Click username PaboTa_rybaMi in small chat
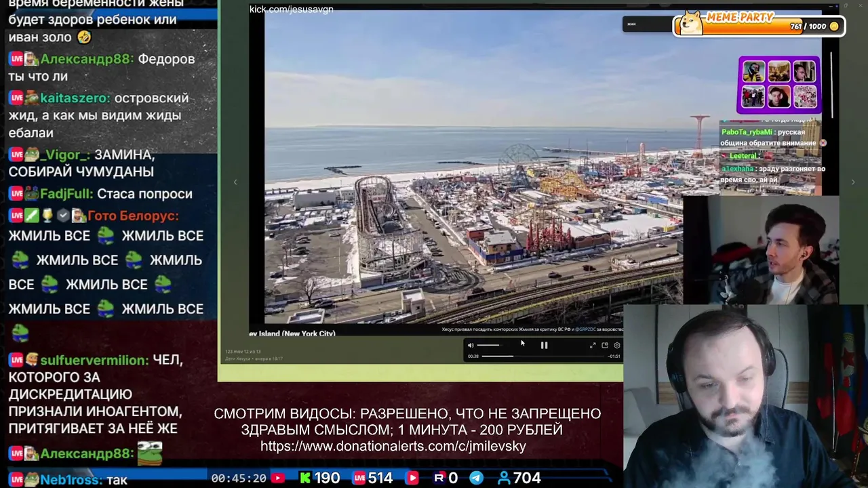The image size is (868, 488). pyautogui.click(x=746, y=132)
